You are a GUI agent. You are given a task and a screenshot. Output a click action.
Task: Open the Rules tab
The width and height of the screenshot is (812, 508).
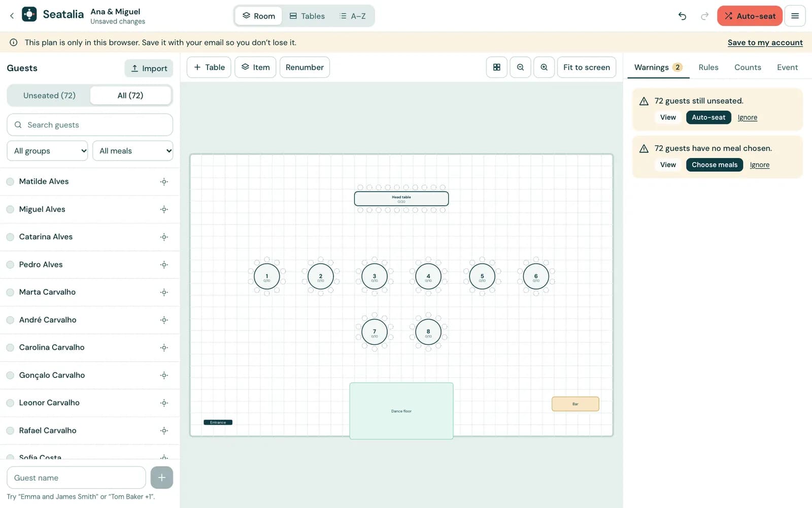click(708, 67)
